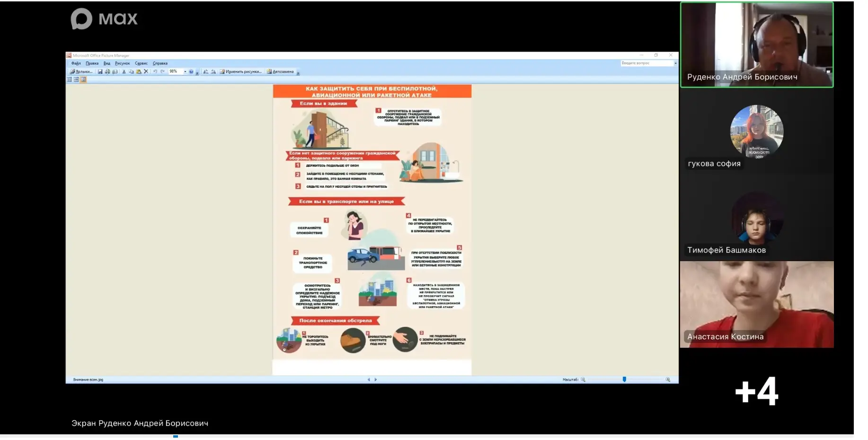Click the Save floppy disk icon

click(100, 71)
